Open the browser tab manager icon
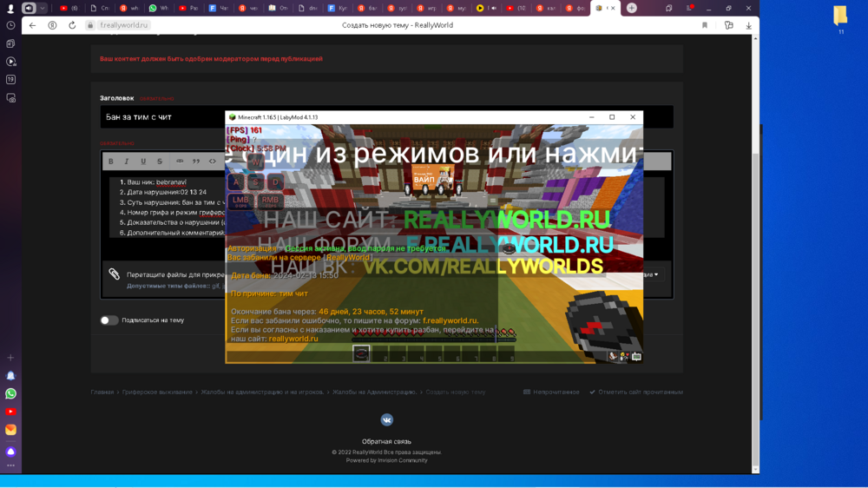Viewport: 868px width, 488px height. (x=668, y=9)
